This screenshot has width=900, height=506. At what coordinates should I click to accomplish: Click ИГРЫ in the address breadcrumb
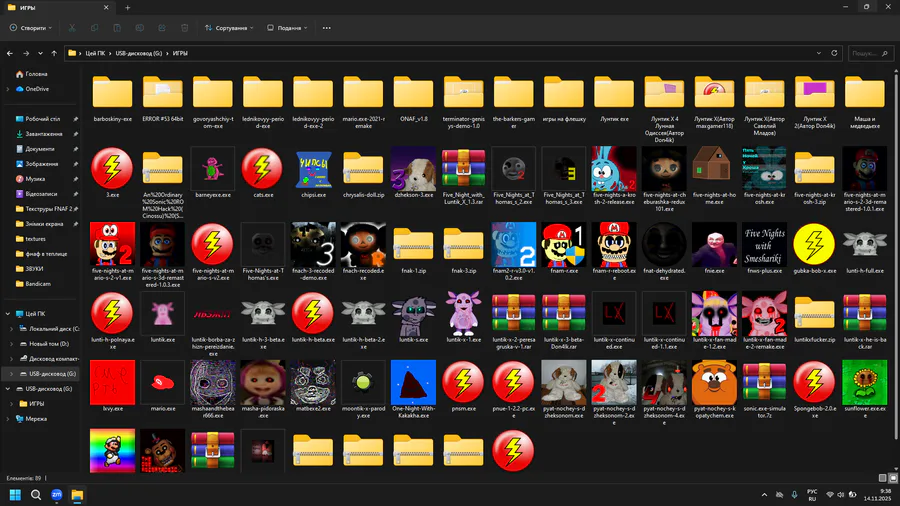tap(180, 53)
